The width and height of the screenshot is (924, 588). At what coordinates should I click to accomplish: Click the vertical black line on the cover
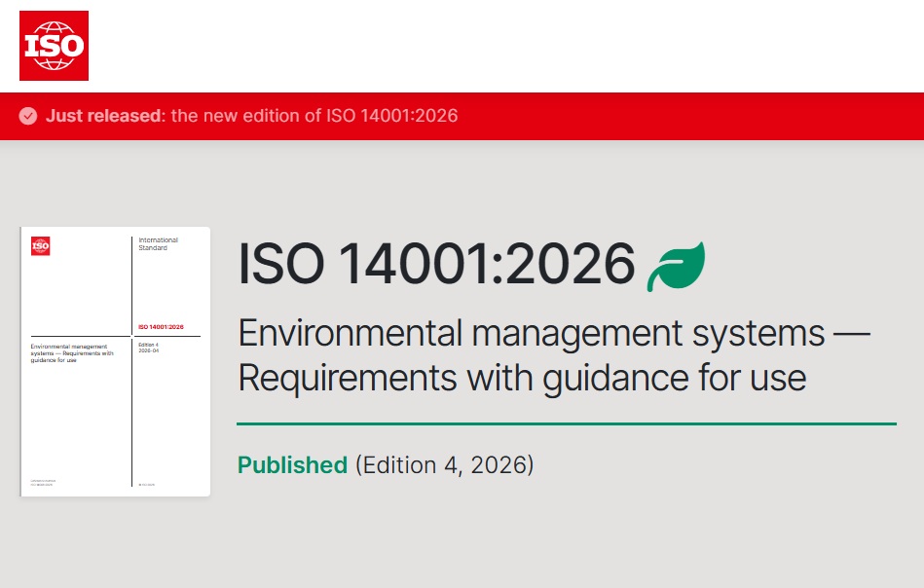pos(132,419)
